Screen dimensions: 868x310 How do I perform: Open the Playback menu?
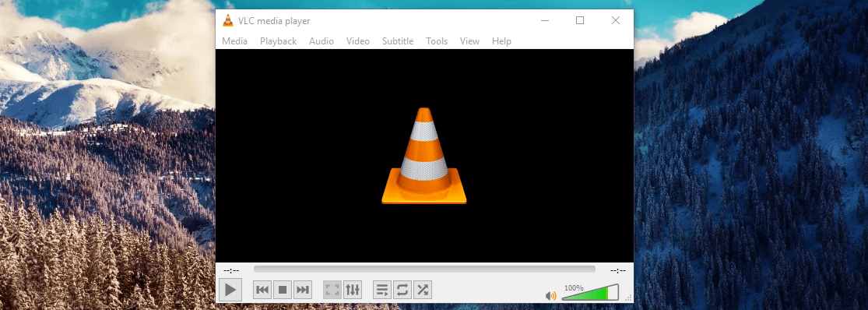279,41
